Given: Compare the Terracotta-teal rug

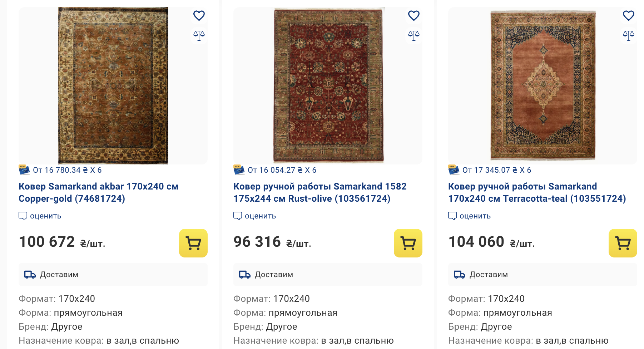Looking at the screenshot, I should pyautogui.click(x=628, y=35).
